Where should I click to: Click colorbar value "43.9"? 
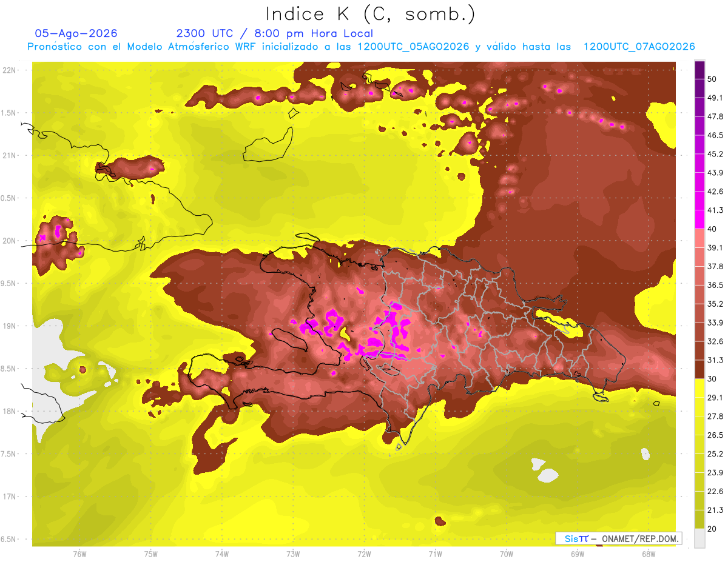coord(715,173)
